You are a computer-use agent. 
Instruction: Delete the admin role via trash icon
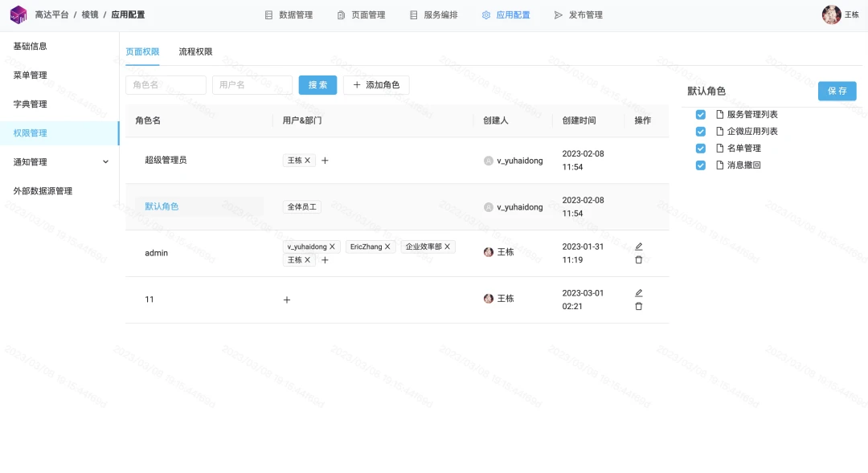tap(638, 259)
